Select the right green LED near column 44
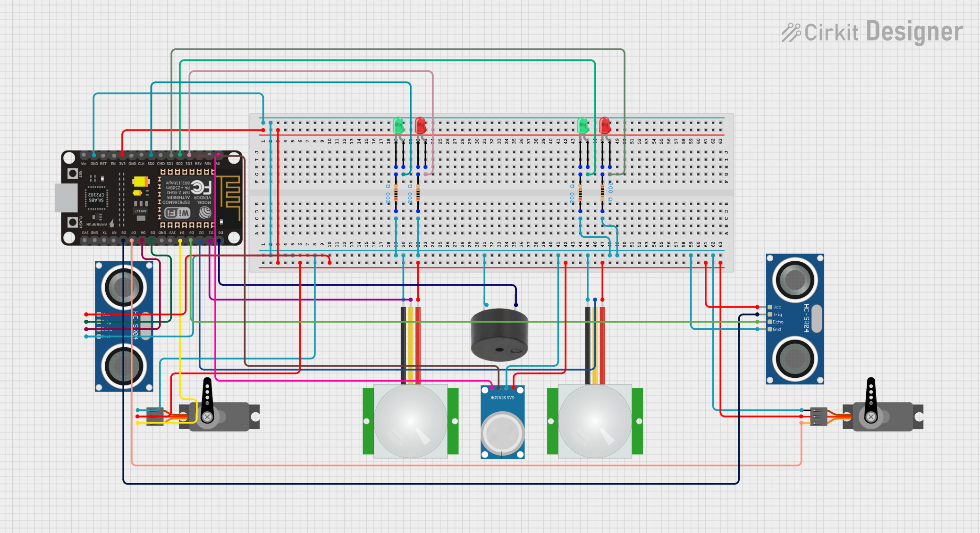The height and width of the screenshot is (533, 980). point(583,125)
